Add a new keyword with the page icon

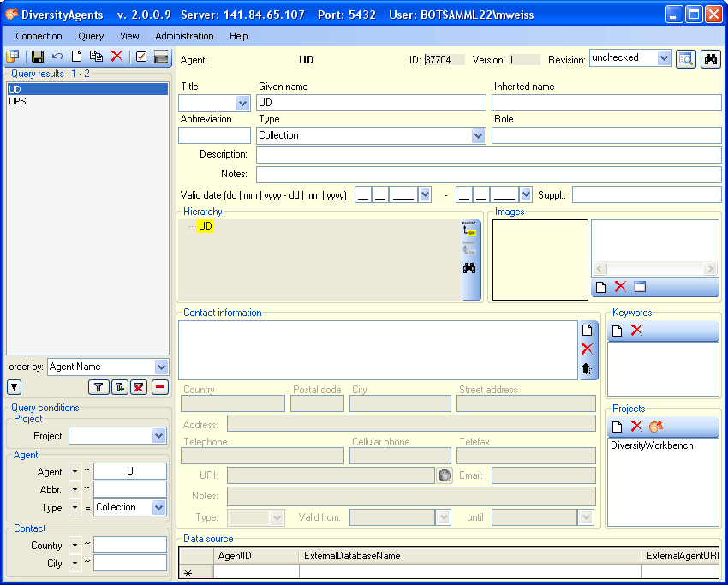pyautogui.click(x=617, y=331)
